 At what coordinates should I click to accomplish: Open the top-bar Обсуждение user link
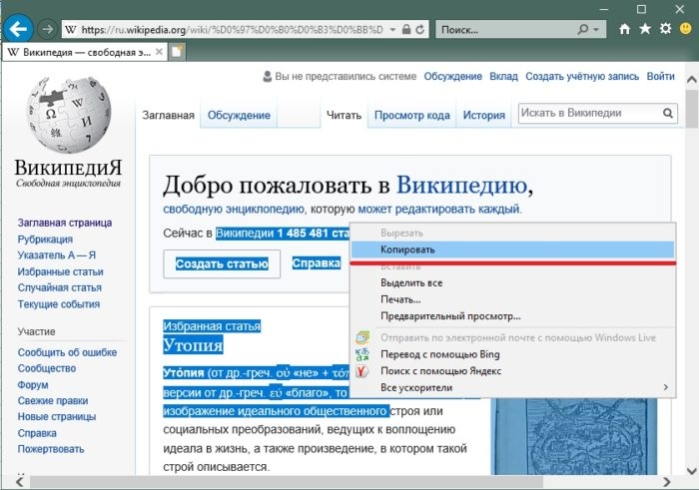pyautogui.click(x=452, y=77)
